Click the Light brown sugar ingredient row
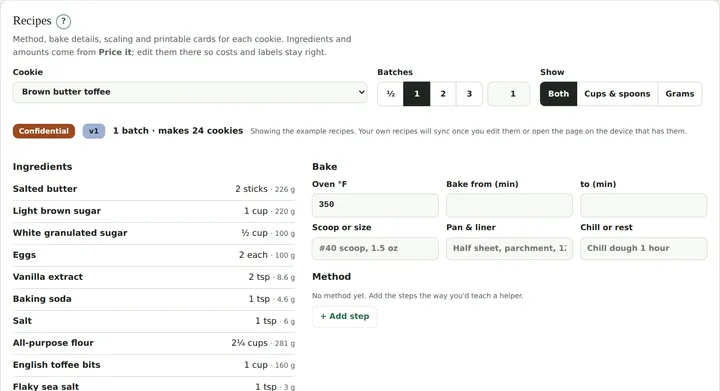Viewport: 720px width, 391px height. coord(154,211)
